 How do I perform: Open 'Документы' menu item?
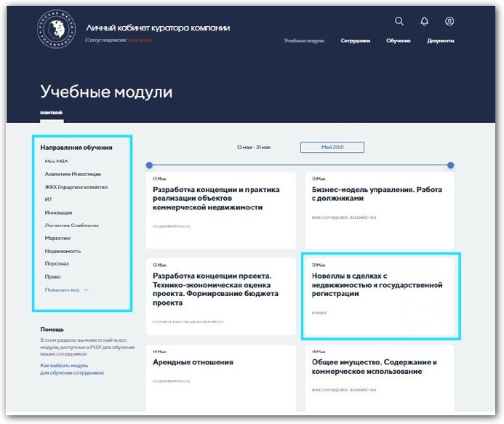441,41
